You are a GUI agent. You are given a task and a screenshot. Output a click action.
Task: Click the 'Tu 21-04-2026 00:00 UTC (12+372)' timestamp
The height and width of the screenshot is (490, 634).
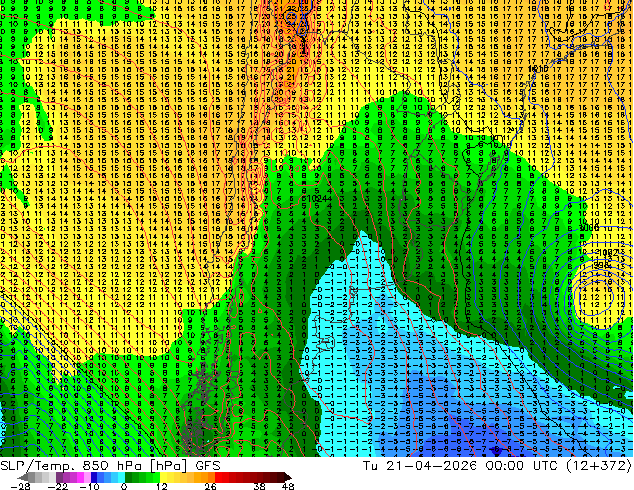pos(497,466)
